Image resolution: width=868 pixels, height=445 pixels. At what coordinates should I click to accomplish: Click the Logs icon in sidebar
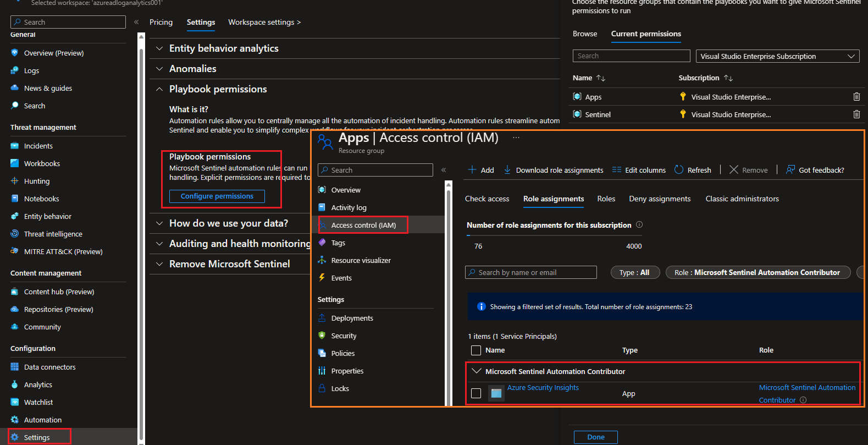click(x=15, y=70)
